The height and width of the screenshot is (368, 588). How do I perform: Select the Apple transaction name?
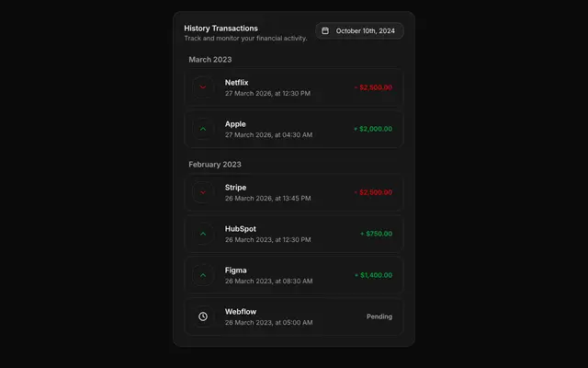(235, 124)
